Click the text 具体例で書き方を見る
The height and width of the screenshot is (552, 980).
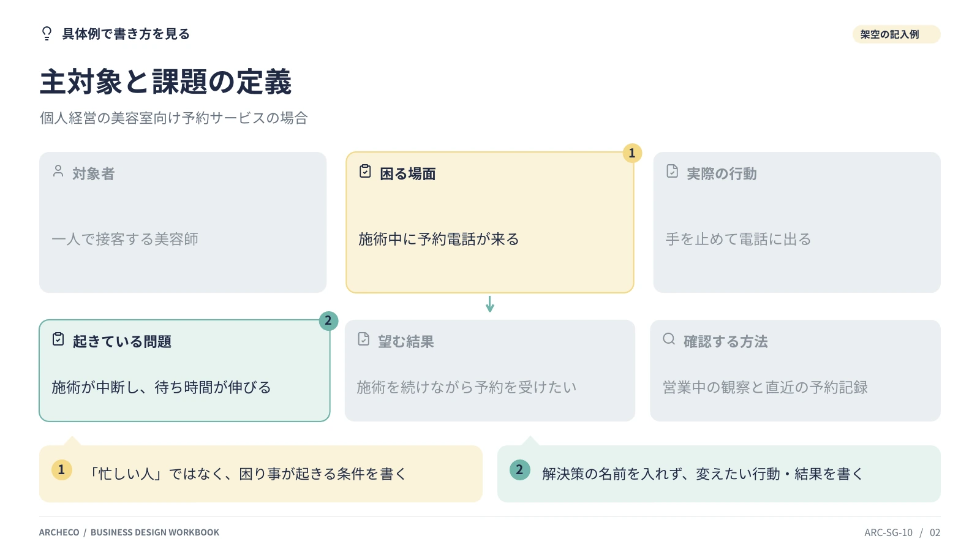[x=126, y=34]
